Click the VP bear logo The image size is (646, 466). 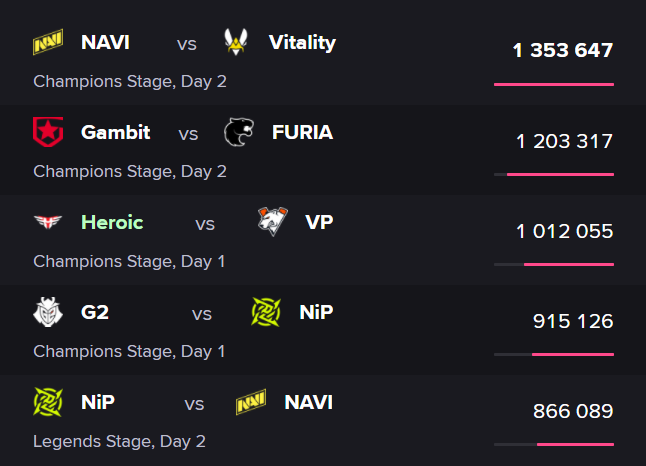coord(273,222)
